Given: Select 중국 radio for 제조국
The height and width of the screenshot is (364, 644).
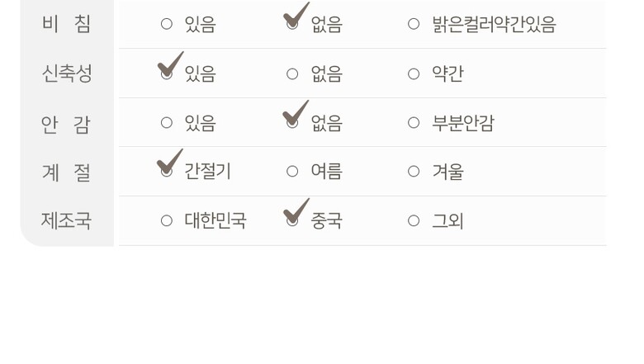Looking at the screenshot, I should coord(292,220).
